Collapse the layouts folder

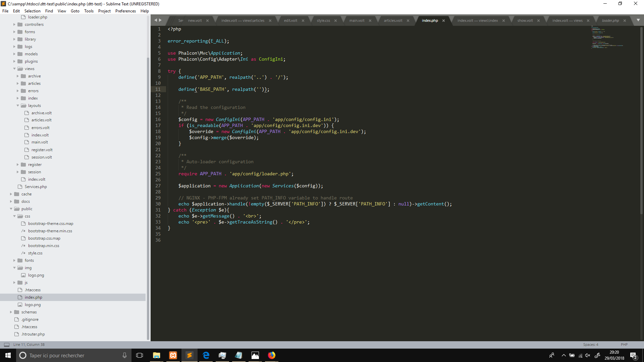18,106
